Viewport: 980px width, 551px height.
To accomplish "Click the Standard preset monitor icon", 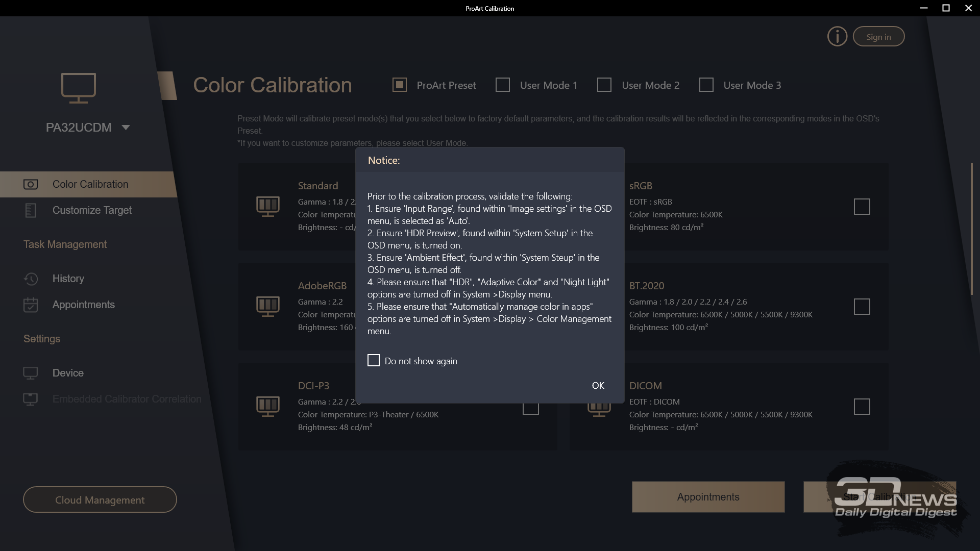I will pyautogui.click(x=268, y=207).
